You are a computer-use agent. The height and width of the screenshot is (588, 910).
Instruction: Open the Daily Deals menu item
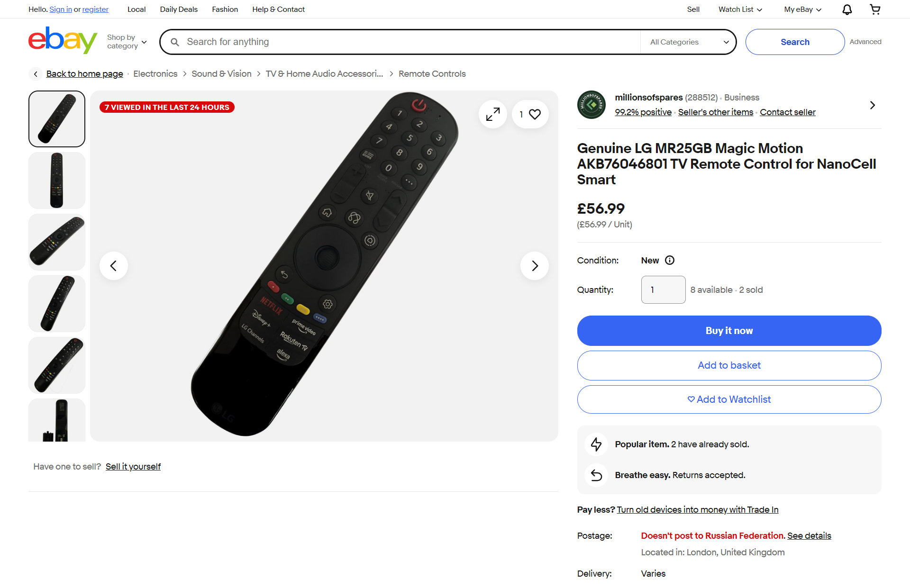click(179, 9)
